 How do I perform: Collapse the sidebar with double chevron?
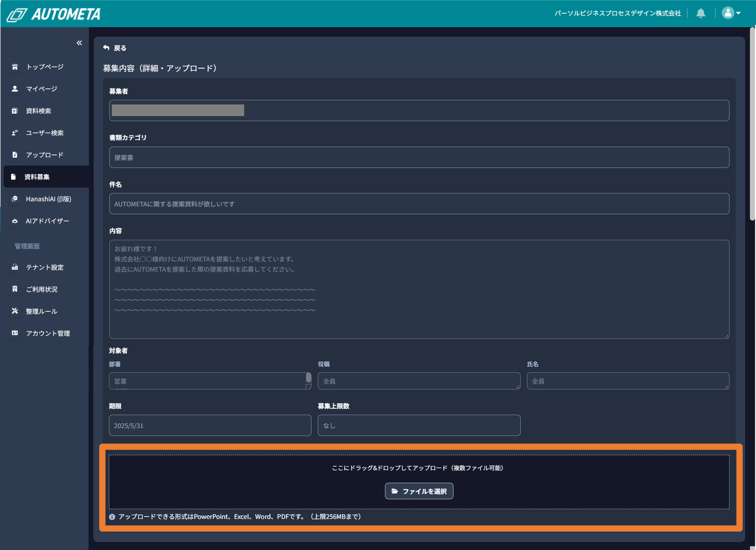(79, 43)
